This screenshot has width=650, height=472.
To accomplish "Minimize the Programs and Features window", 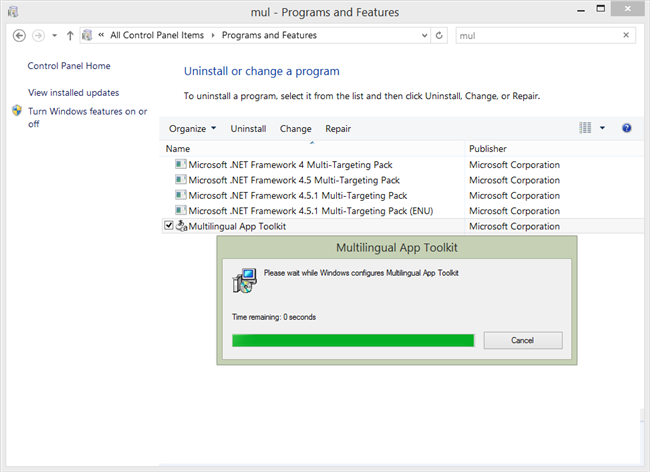I will click(581, 10).
